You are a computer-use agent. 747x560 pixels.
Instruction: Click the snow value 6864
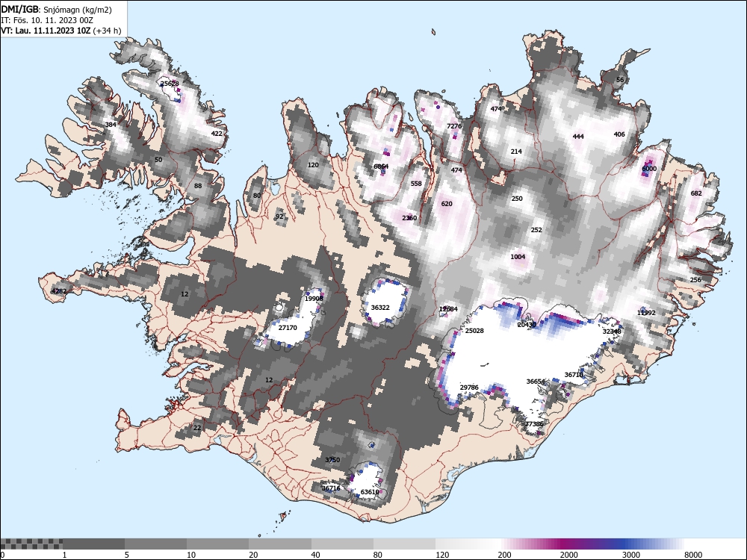381,167
